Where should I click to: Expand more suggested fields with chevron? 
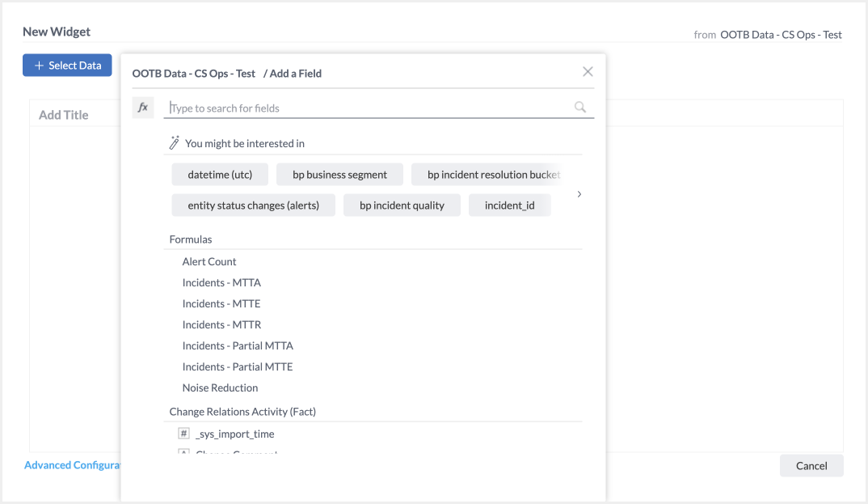[x=579, y=194]
